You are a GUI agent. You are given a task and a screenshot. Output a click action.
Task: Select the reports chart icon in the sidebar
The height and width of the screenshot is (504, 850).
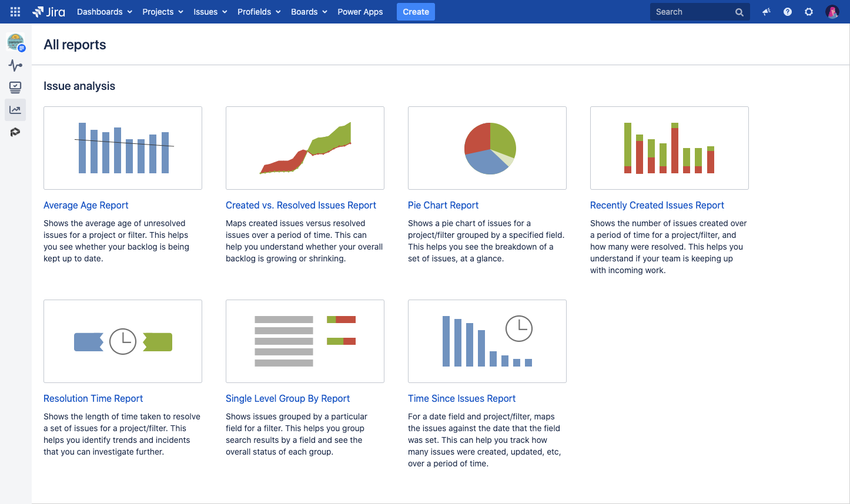[x=15, y=109]
